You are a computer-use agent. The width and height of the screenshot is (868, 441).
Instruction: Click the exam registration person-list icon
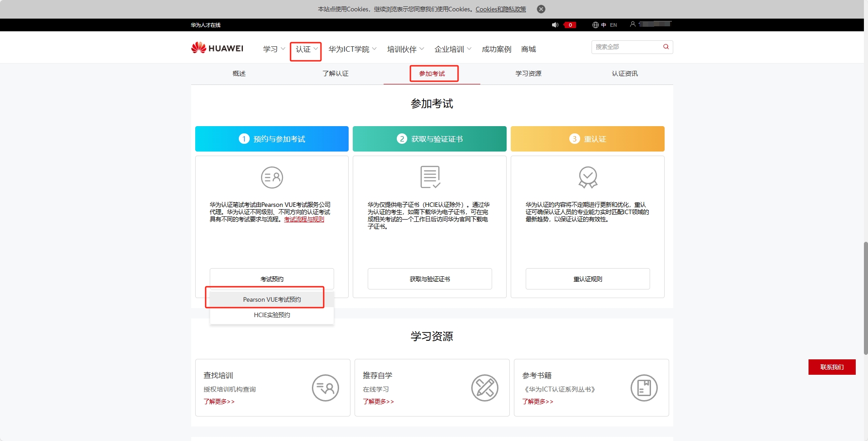click(272, 177)
